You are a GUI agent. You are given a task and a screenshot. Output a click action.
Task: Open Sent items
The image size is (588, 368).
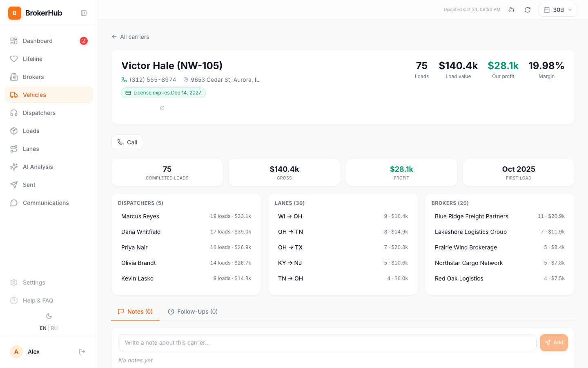(49, 185)
